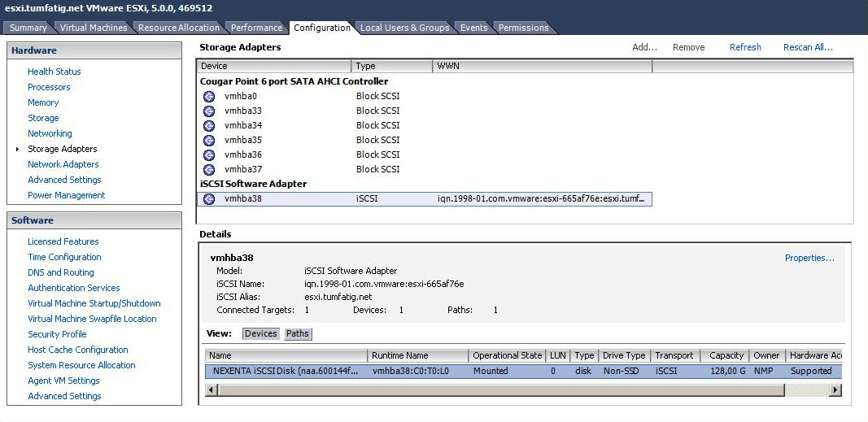Image resolution: width=868 pixels, height=422 pixels.
Task: Sort devices by Operational State column
Action: pos(507,355)
